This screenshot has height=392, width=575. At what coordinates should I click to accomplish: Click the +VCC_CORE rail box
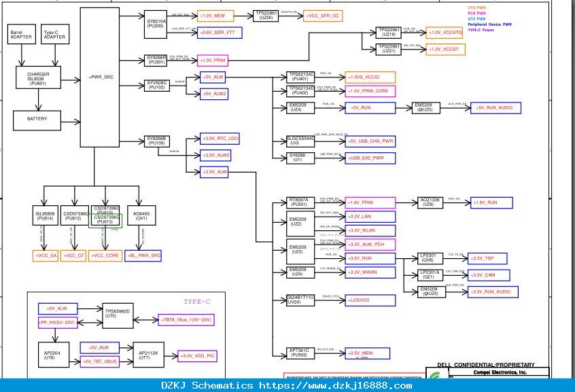tap(105, 255)
